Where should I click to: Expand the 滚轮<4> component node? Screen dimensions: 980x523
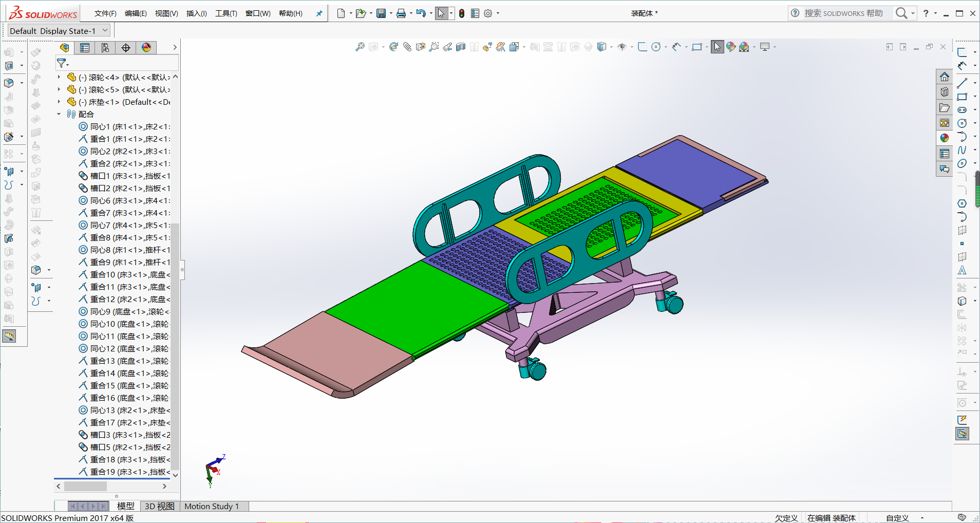coord(59,77)
